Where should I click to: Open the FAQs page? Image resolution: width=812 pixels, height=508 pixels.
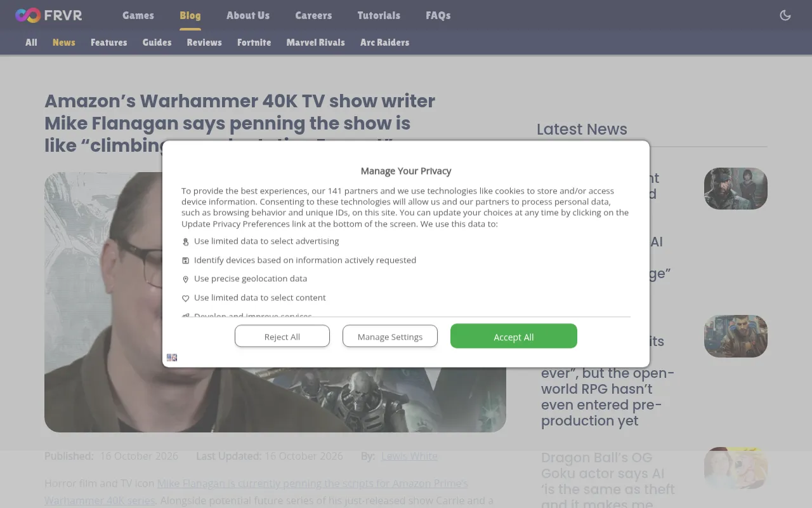coord(438,15)
